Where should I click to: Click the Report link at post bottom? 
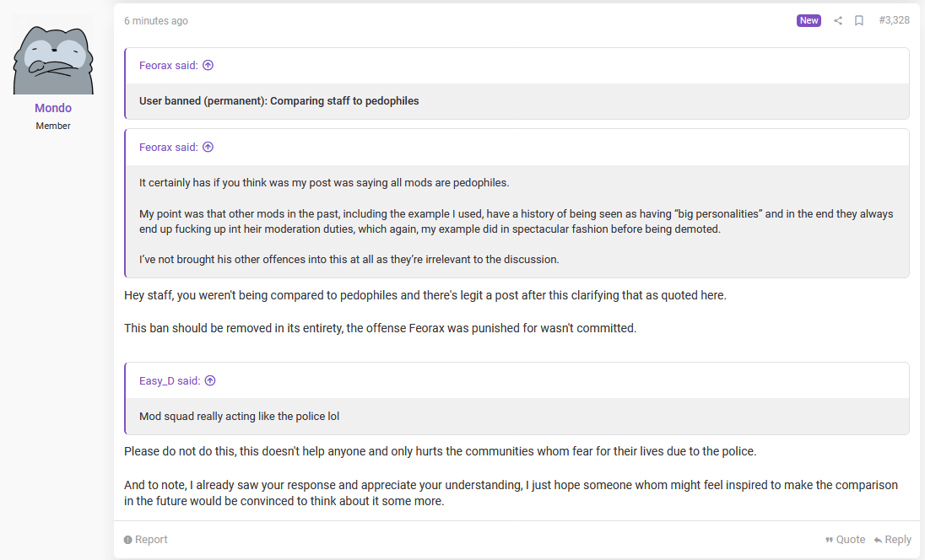pyautogui.click(x=146, y=540)
